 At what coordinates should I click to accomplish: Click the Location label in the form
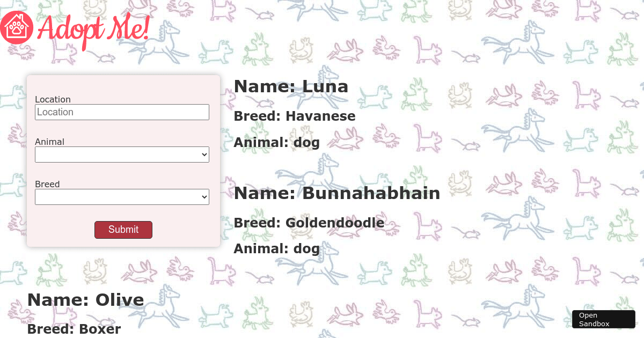[x=53, y=99]
